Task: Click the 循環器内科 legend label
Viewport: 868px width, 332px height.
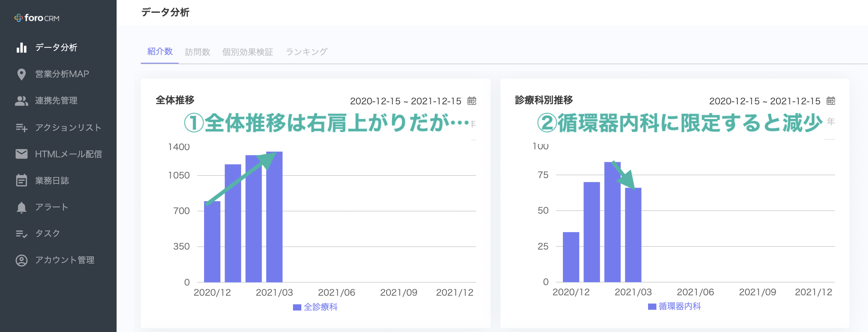Action: click(679, 306)
